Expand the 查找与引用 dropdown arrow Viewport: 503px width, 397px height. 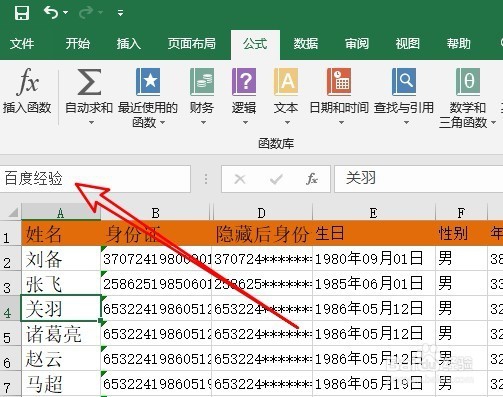(x=406, y=123)
